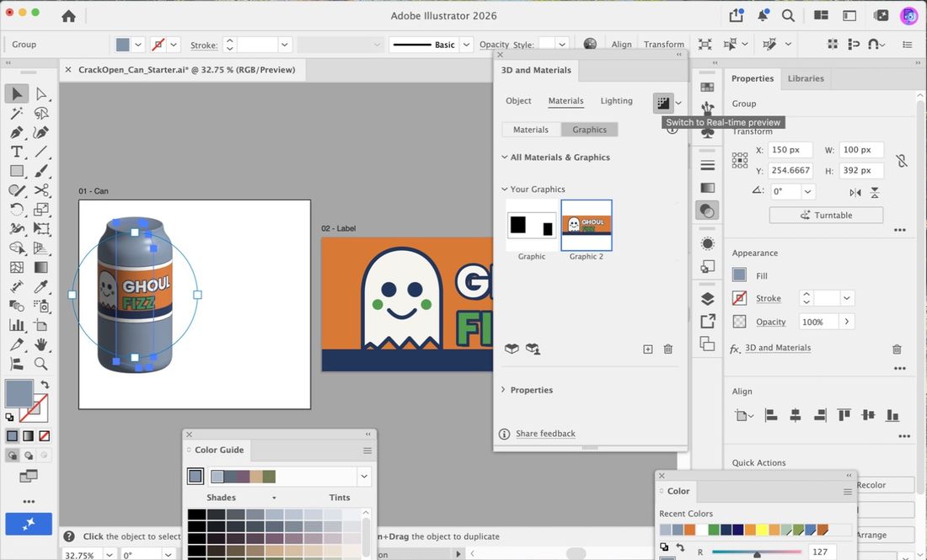Screen dimensions: 927x560
Task: Switch to Real-time preview render button
Action: pyautogui.click(x=663, y=103)
